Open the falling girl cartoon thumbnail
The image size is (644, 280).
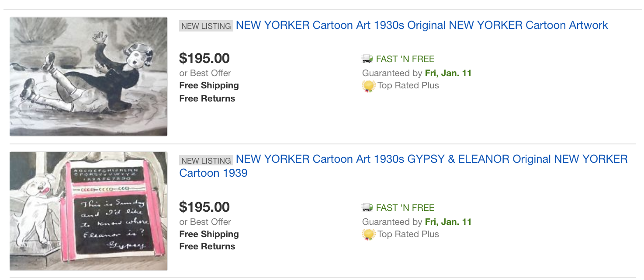click(89, 77)
